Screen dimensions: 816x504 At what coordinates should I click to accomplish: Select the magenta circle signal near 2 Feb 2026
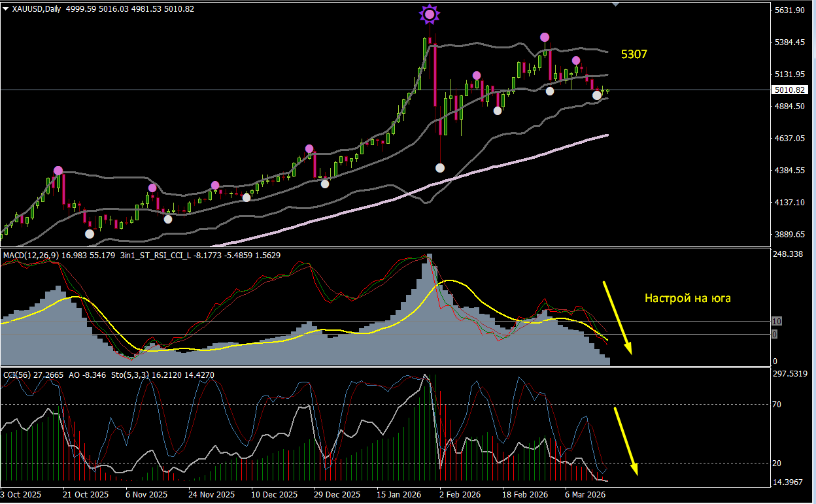pos(476,75)
